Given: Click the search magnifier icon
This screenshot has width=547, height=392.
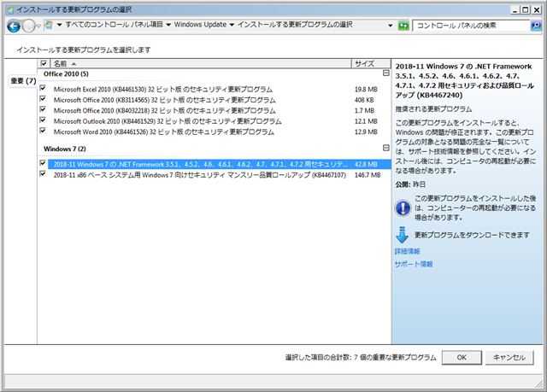Looking at the screenshot, I should (536, 26).
